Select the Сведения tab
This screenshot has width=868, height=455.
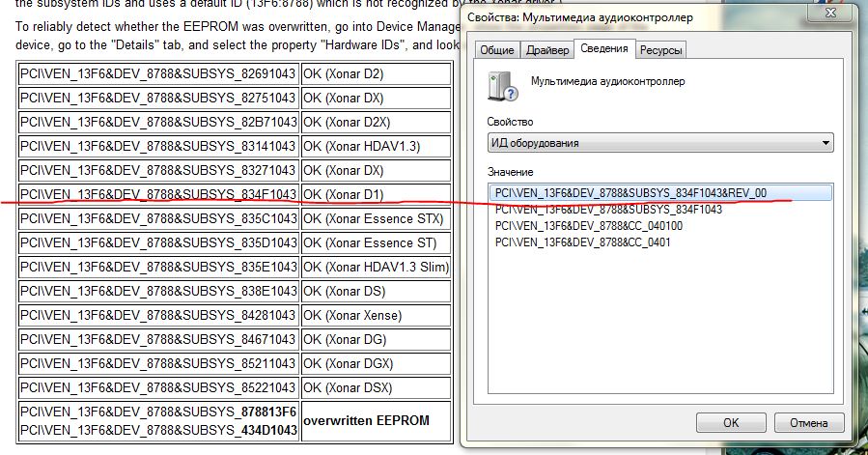pyautogui.click(x=604, y=48)
